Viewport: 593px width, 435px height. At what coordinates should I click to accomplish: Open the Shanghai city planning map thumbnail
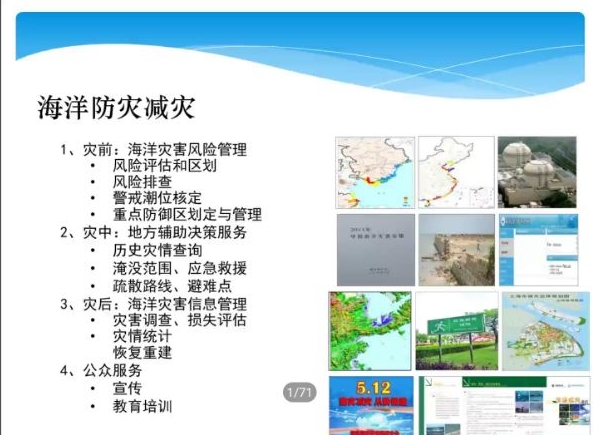pyautogui.click(x=546, y=331)
